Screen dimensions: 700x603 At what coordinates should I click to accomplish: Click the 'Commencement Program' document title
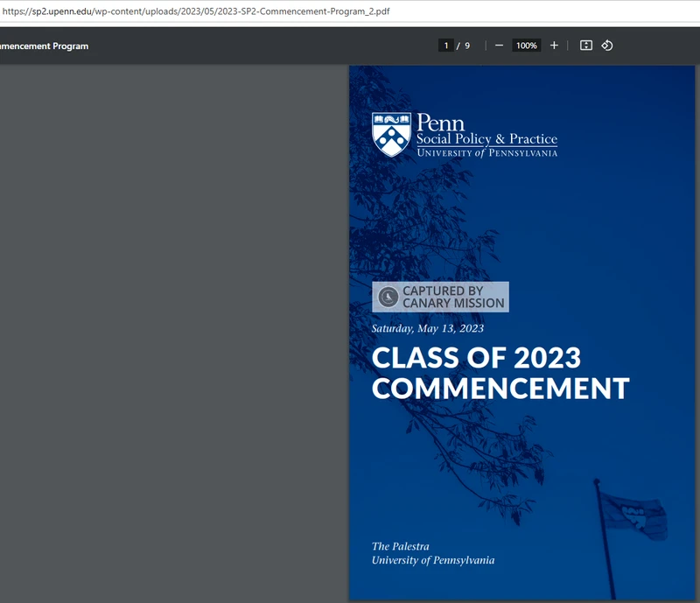(45, 46)
